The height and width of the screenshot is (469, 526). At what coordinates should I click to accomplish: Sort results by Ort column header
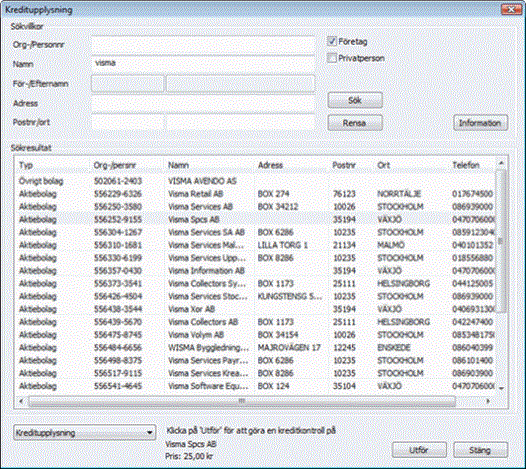point(383,165)
